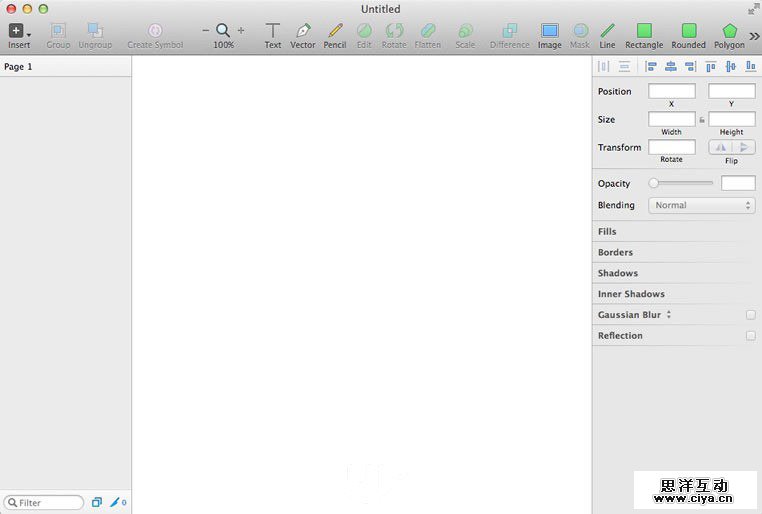Open the Blending mode dropdown
762x514 pixels.
pos(701,205)
